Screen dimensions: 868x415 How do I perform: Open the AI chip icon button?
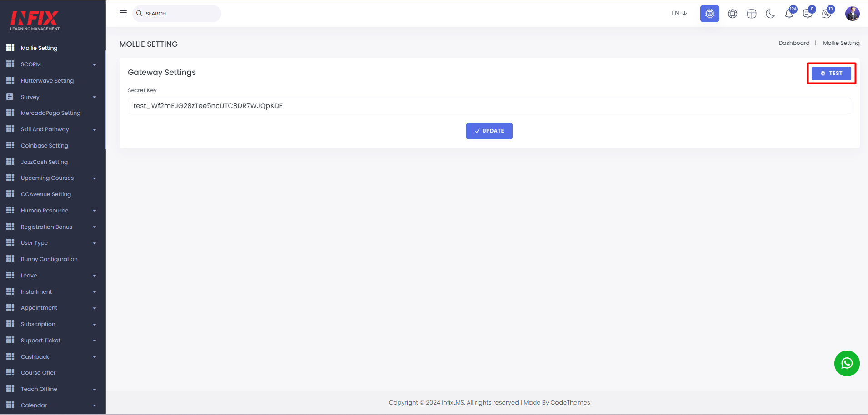point(710,14)
